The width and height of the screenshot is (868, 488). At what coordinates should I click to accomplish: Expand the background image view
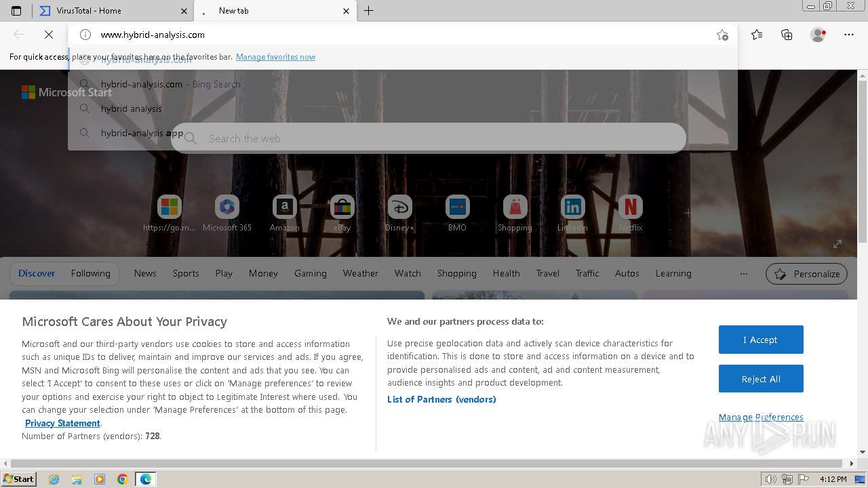pos(837,244)
